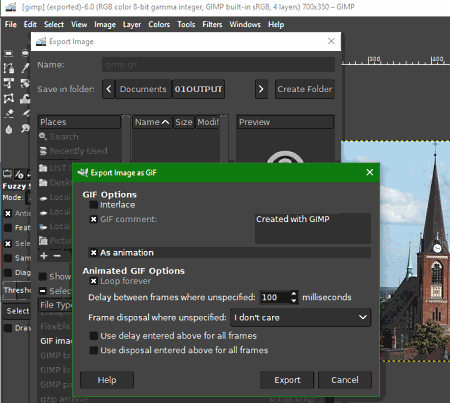The width and height of the screenshot is (450, 403).
Task: Sort files by the Name column header
Action: 152,122
